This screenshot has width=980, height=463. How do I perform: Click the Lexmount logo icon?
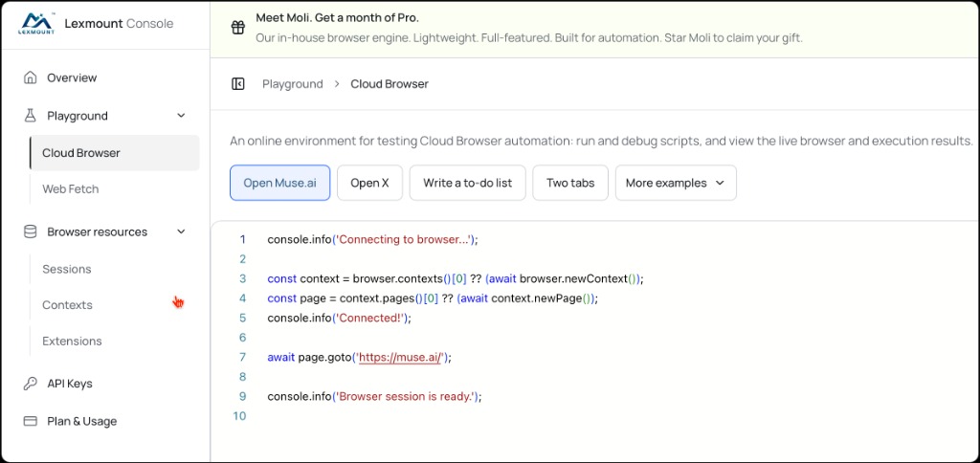36,23
